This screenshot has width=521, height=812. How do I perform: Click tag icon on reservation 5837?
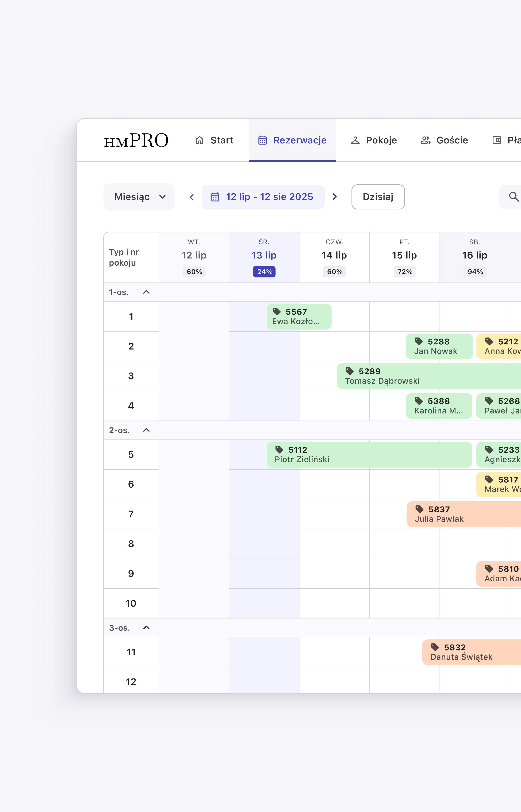pos(420,509)
